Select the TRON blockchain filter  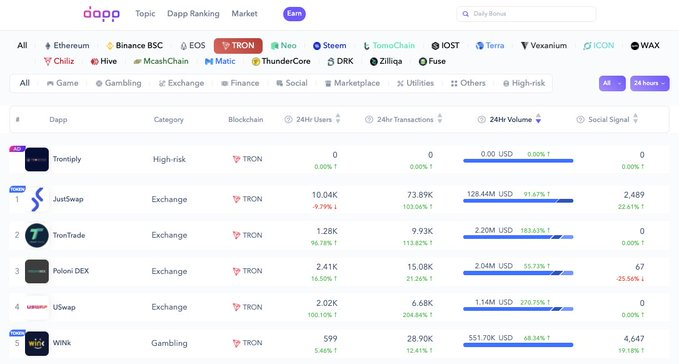click(x=238, y=45)
